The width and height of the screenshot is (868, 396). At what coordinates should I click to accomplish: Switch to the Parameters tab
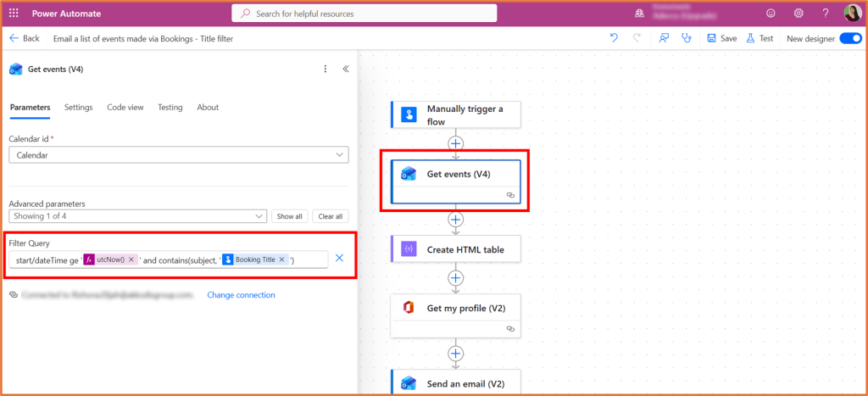tap(30, 108)
